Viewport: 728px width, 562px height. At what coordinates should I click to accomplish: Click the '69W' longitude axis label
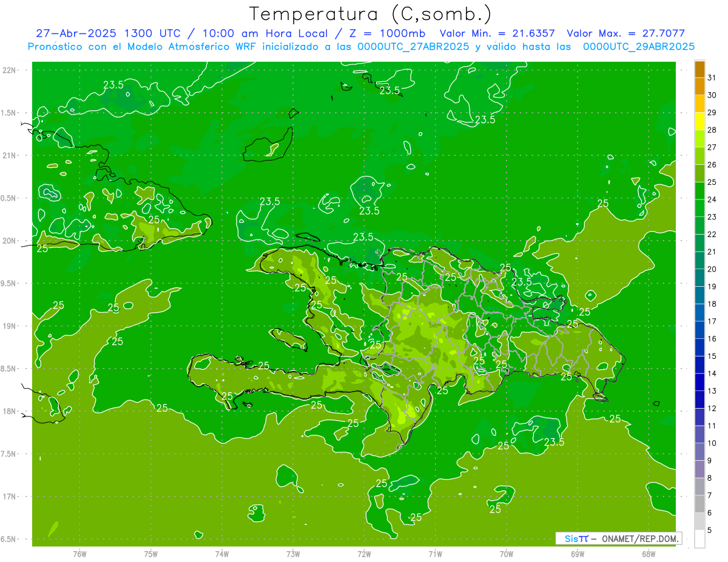[577, 554]
